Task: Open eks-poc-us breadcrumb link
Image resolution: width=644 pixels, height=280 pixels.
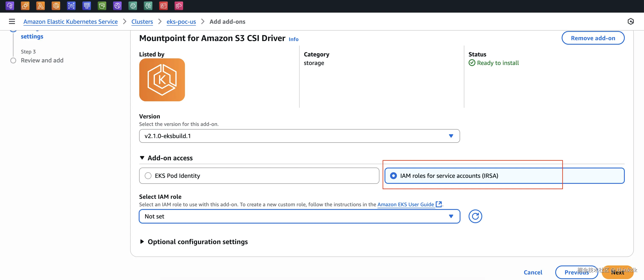Action: (181, 22)
